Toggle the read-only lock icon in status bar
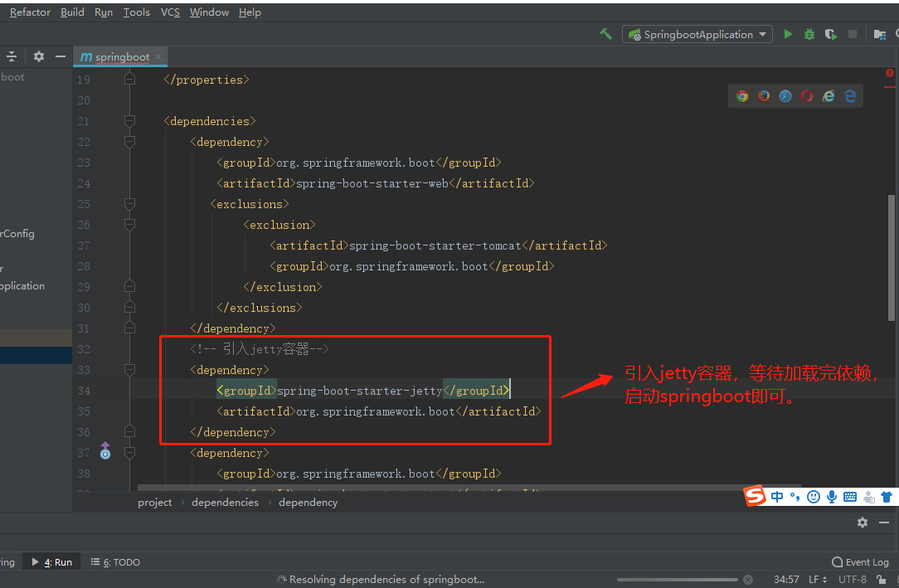Viewport: 899px width, 588px height. click(882, 580)
